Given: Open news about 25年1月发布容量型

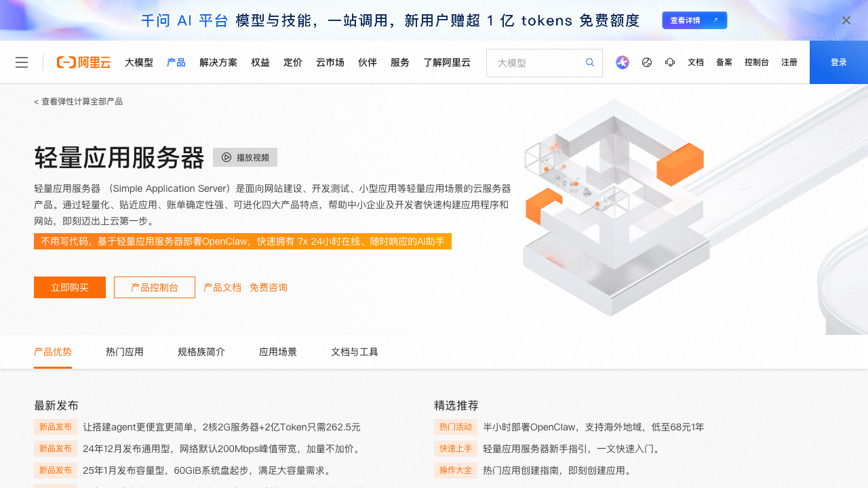Looking at the screenshot, I should click(207, 470).
